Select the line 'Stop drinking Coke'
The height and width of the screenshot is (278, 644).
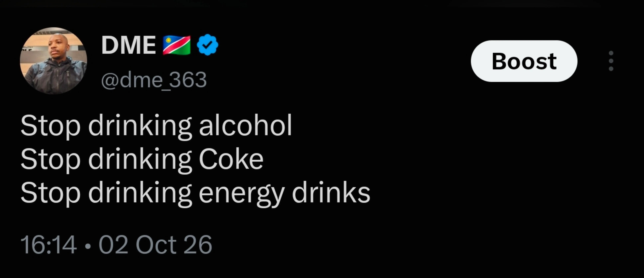pyautogui.click(x=142, y=160)
